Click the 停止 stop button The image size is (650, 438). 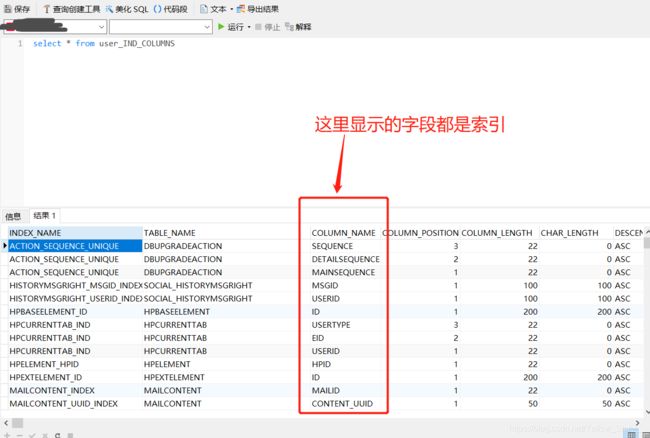click(268, 27)
